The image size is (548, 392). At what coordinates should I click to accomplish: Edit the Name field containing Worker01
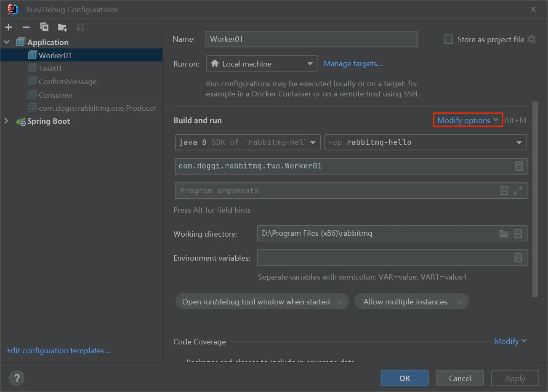(x=311, y=39)
